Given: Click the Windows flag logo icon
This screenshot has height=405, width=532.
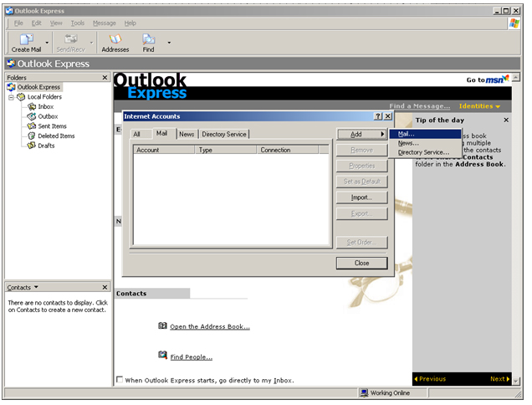Looking at the screenshot, I should (x=514, y=23).
